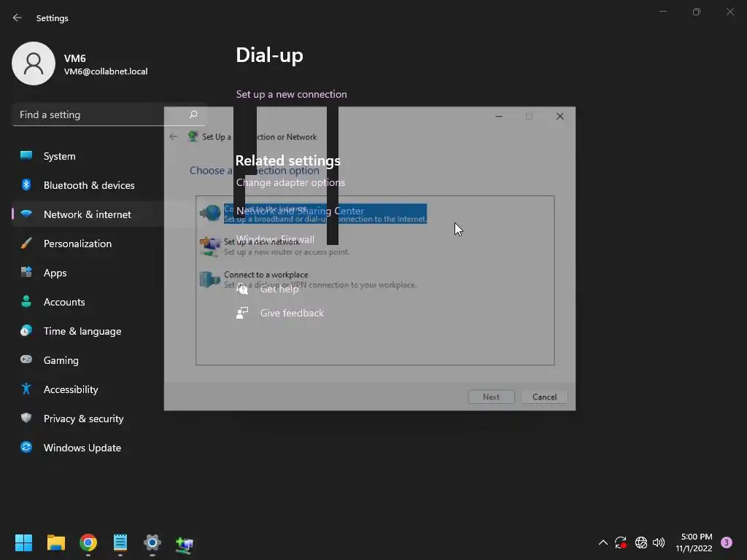Select Connect to a workplace option
The height and width of the screenshot is (560, 747).
click(x=320, y=279)
